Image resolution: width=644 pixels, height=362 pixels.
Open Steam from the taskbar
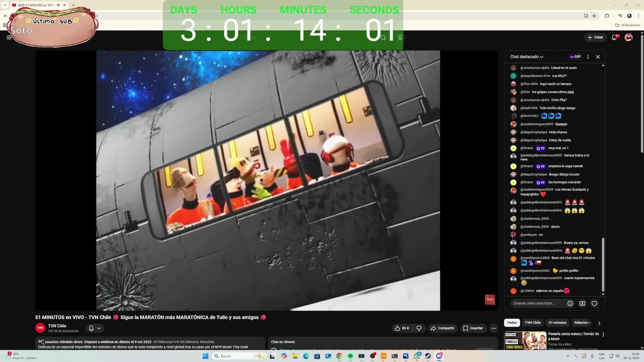tap(428, 356)
